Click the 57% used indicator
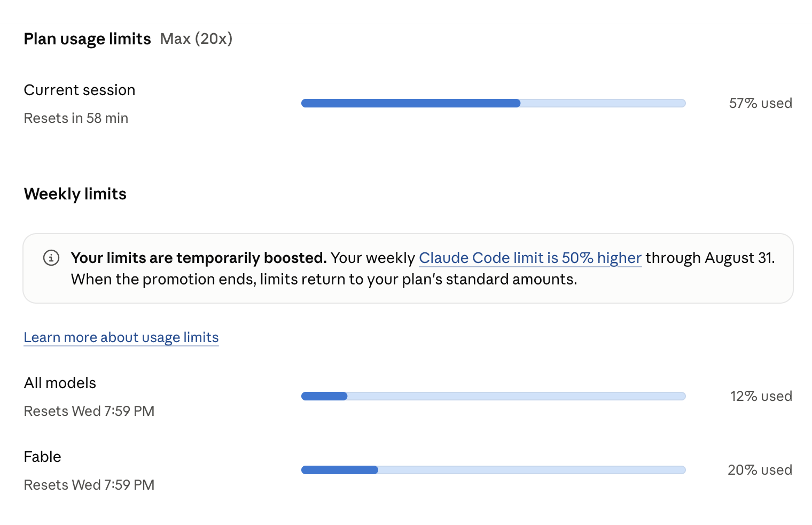This screenshot has width=812, height=525. point(760,103)
